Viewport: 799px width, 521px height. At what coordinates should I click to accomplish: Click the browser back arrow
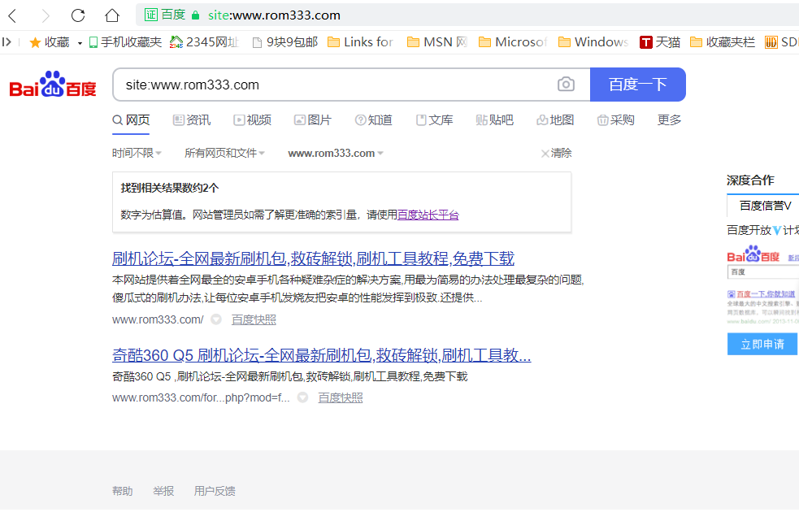13,15
